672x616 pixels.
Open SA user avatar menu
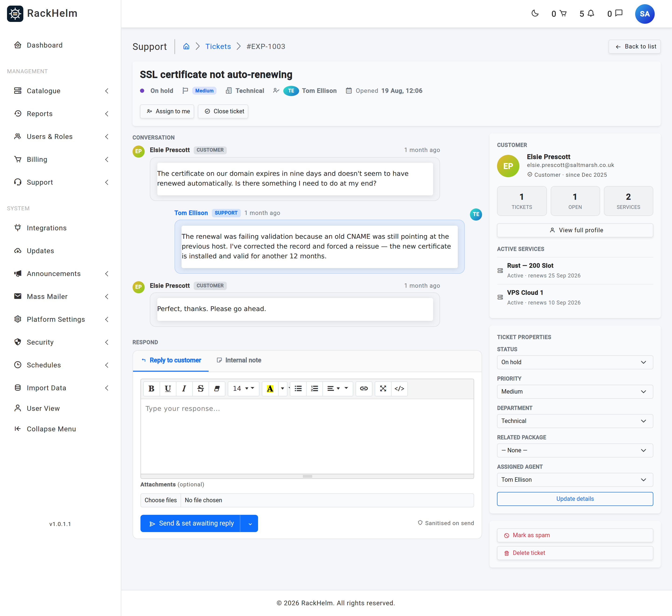[645, 14]
